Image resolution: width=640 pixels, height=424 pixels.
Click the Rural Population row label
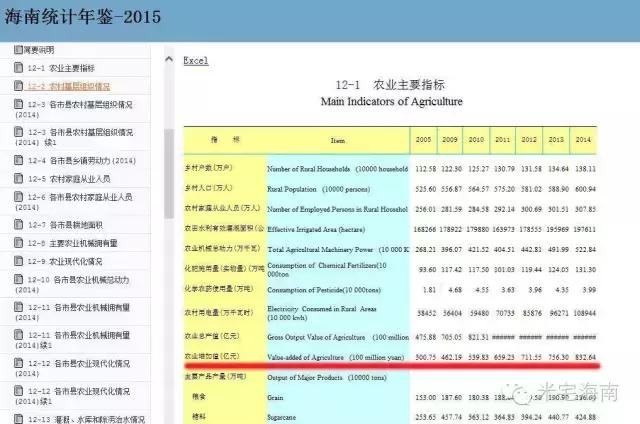click(x=319, y=189)
